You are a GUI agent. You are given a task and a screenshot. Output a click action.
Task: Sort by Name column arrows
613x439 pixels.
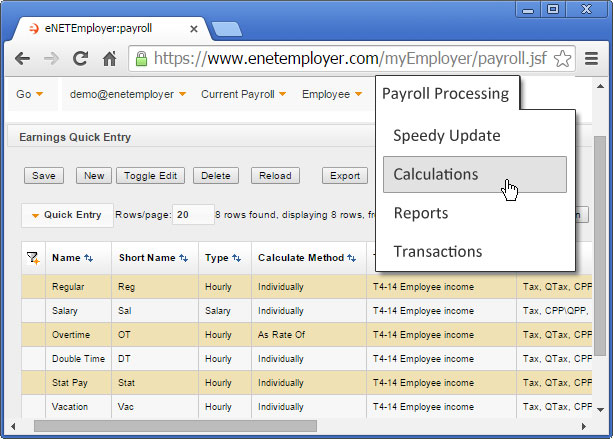[89, 258]
